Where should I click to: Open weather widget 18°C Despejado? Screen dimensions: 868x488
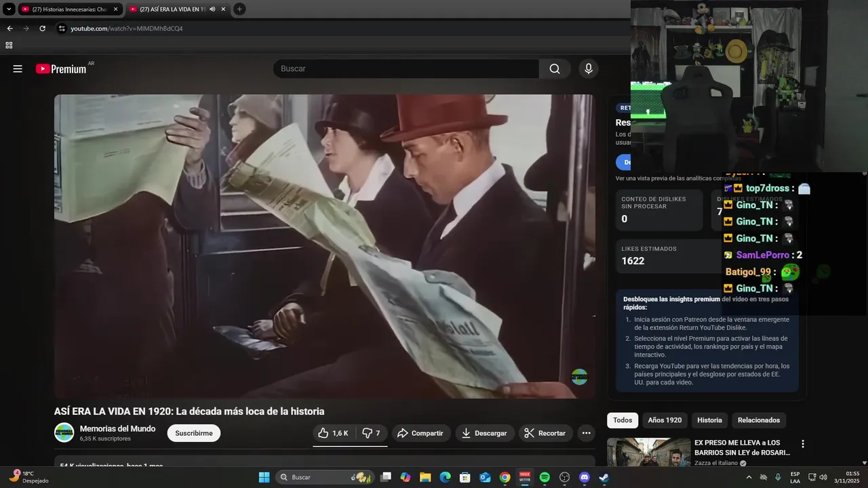pyautogui.click(x=28, y=477)
